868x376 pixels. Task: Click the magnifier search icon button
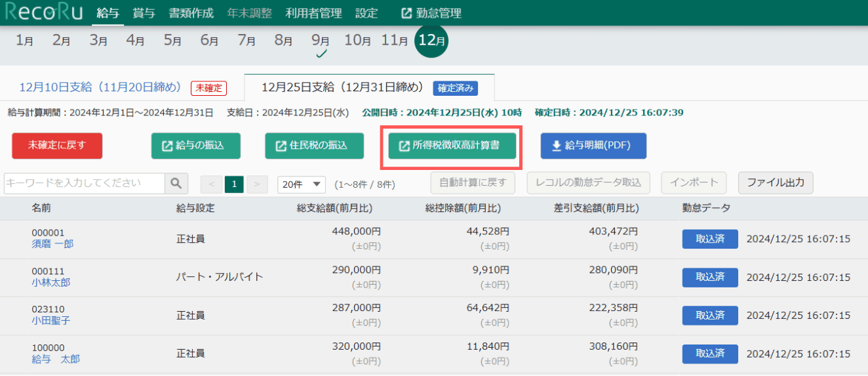(176, 184)
